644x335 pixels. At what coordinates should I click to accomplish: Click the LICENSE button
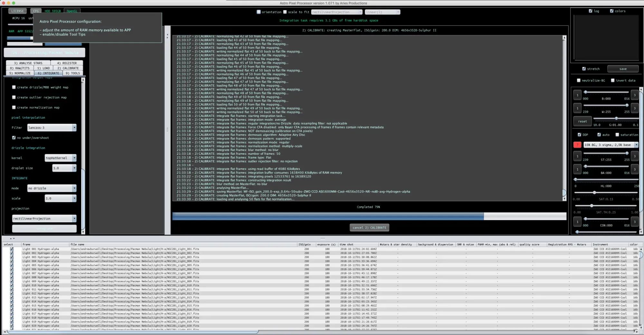point(17,11)
